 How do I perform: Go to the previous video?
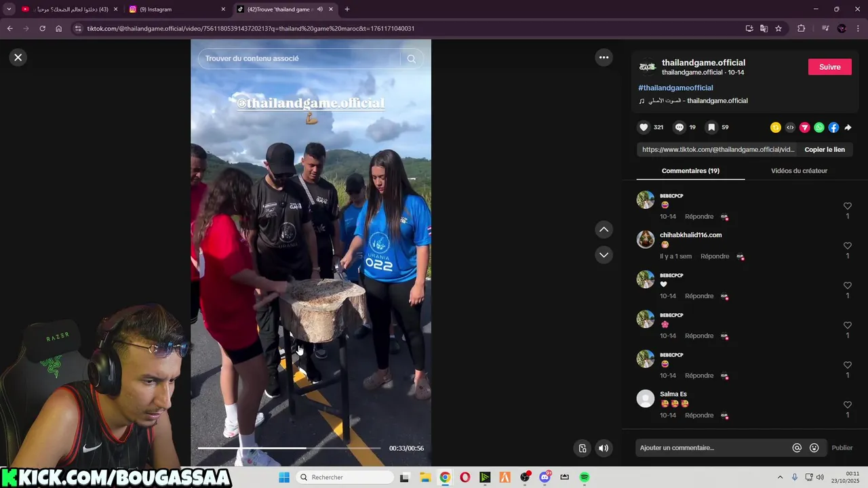(604, 230)
